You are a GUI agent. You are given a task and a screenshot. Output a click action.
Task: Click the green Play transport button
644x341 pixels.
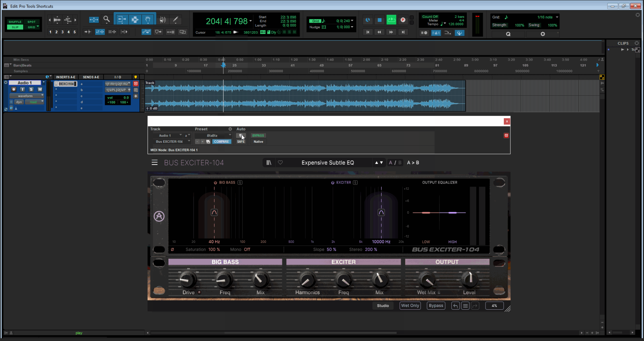pos(391,20)
